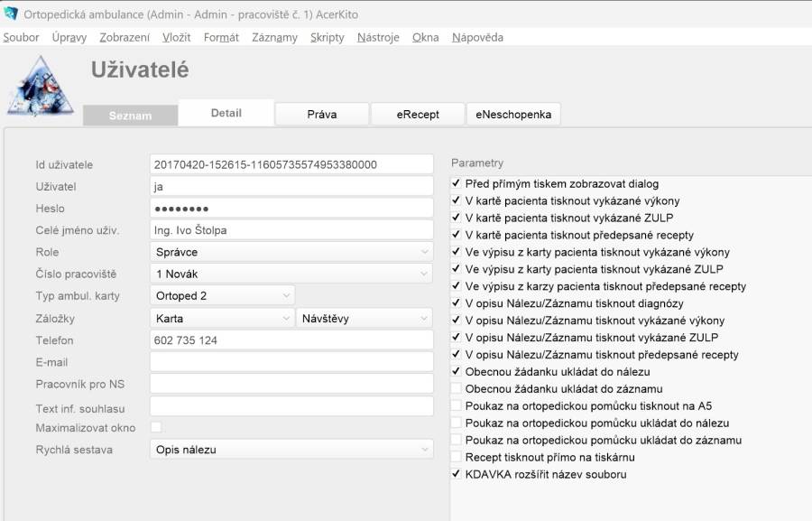Image resolution: width=812 pixels, height=521 pixels.
Task: Expand the Rychlá sestava dropdown
Action: point(291,449)
